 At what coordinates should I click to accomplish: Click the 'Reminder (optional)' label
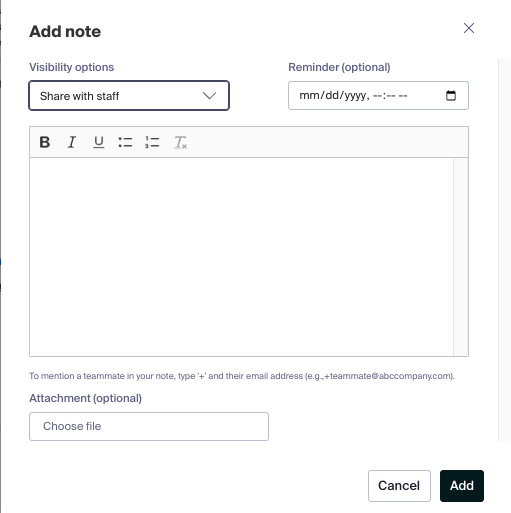(x=339, y=67)
